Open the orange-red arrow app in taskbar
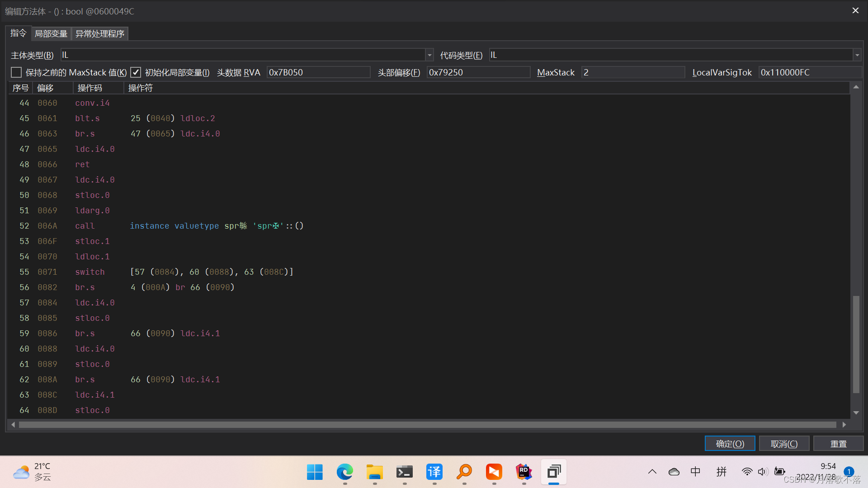868x488 pixels. 494,472
